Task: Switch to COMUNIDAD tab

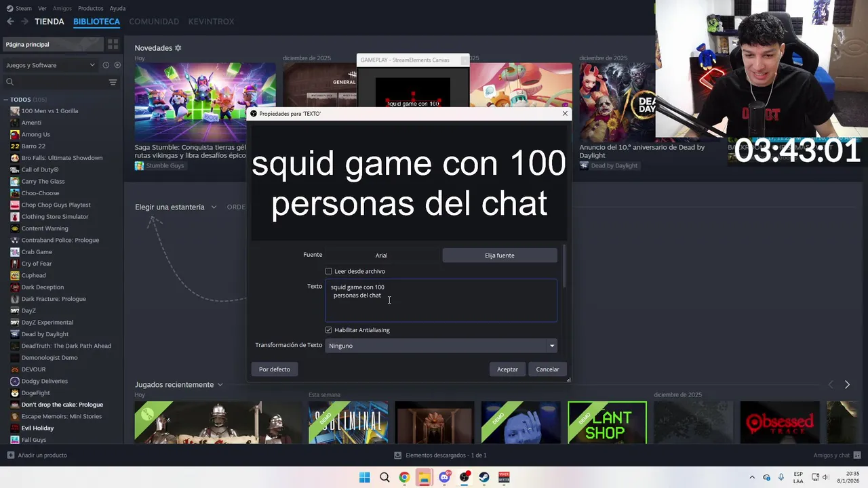Action: coord(154,22)
